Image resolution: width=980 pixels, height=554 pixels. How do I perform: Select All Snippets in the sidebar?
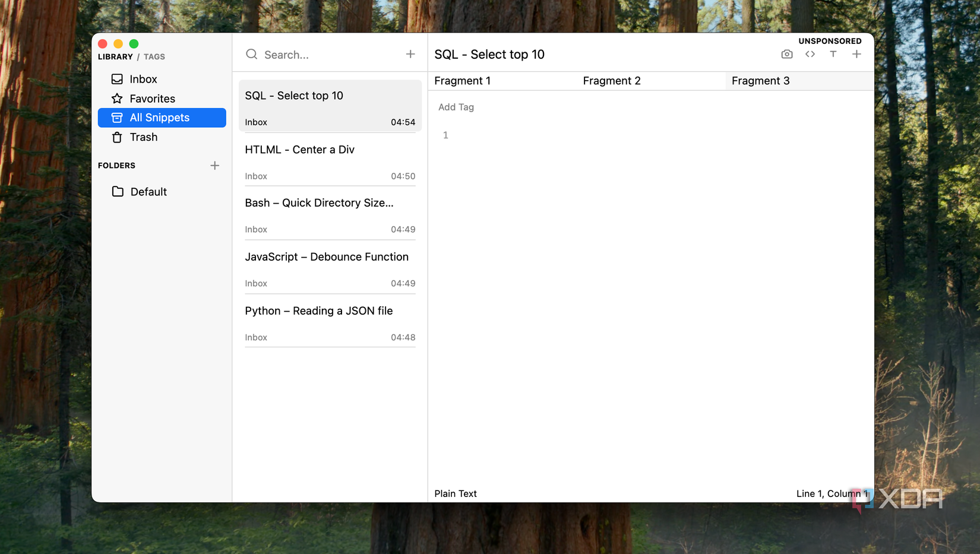click(x=159, y=117)
